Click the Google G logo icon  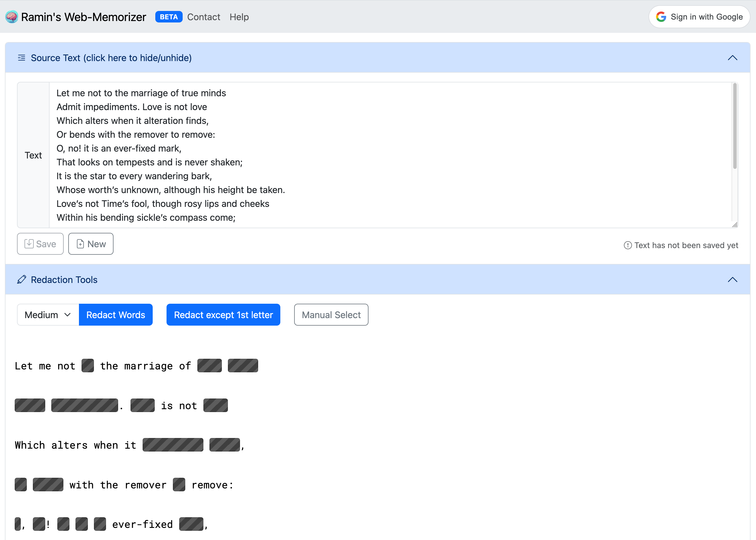pos(661,17)
